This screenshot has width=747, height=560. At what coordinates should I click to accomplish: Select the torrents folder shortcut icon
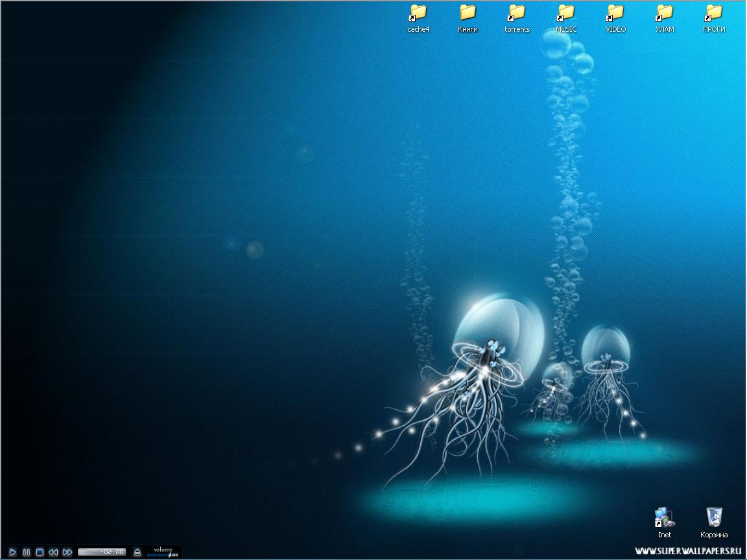point(517,13)
